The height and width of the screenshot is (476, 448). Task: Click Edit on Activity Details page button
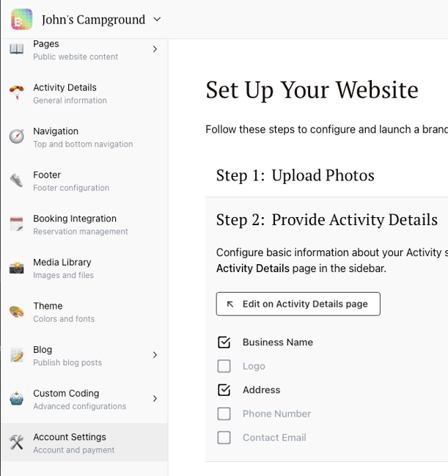click(298, 304)
